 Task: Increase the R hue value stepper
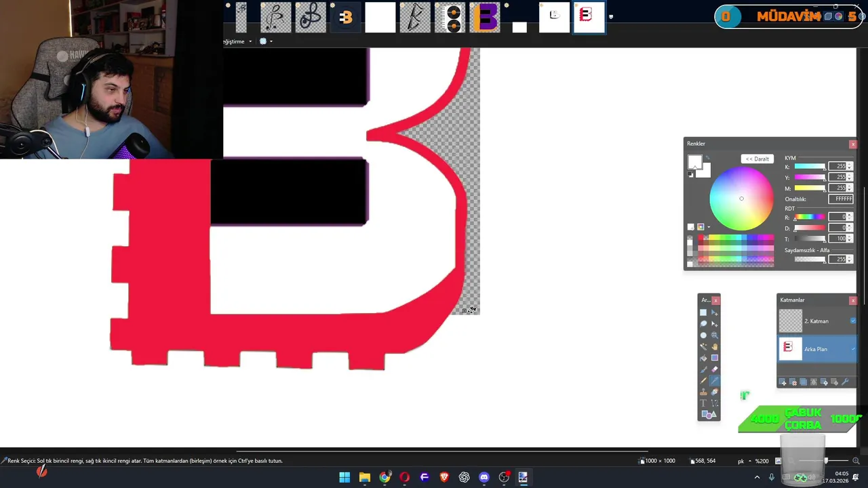[x=849, y=215]
